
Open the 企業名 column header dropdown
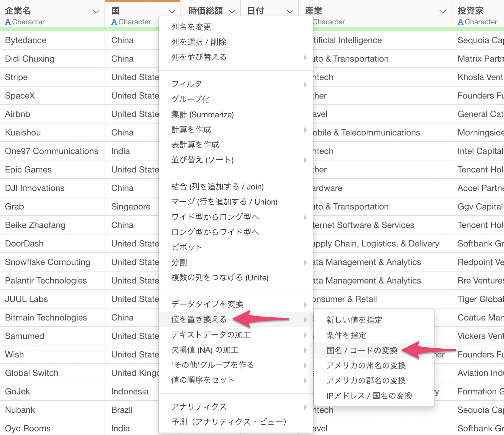[x=96, y=12]
